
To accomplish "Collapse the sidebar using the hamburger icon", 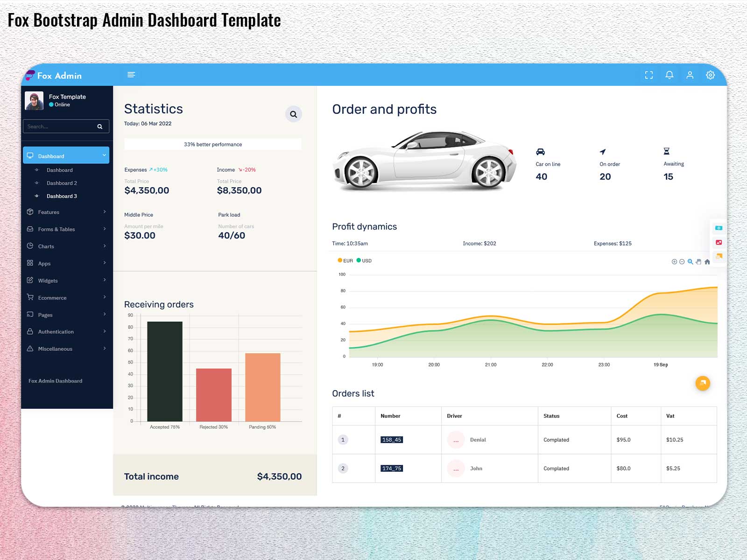I will point(131,74).
